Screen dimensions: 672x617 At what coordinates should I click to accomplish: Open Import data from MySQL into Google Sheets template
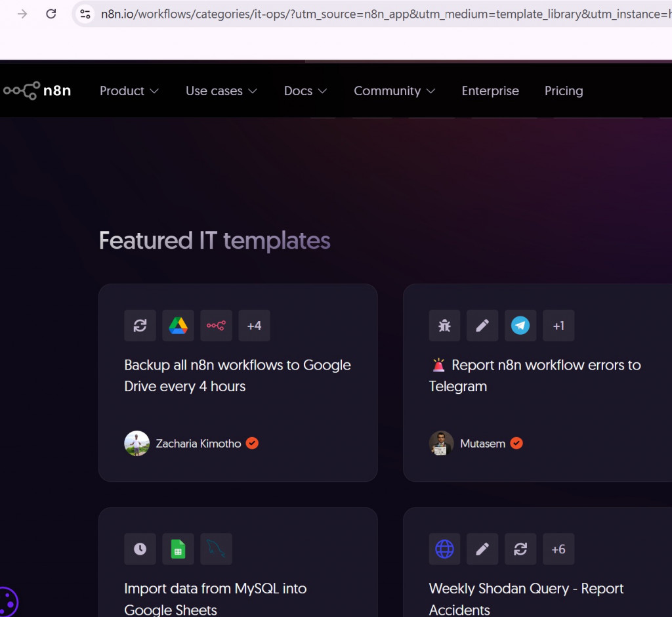pos(215,599)
